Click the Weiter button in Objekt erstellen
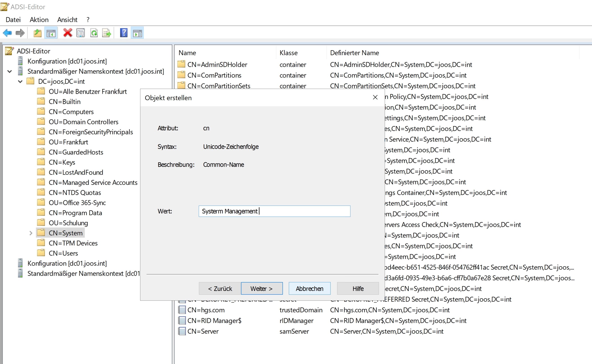The height and width of the screenshot is (364, 592). [x=262, y=288]
